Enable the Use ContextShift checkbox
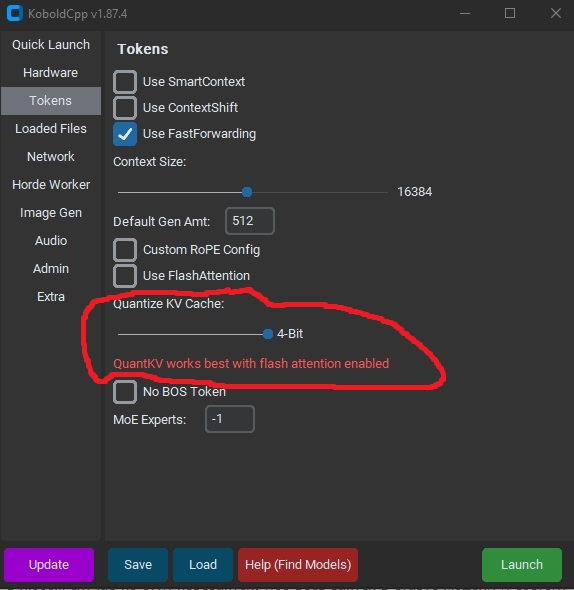 tap(125, 108)
